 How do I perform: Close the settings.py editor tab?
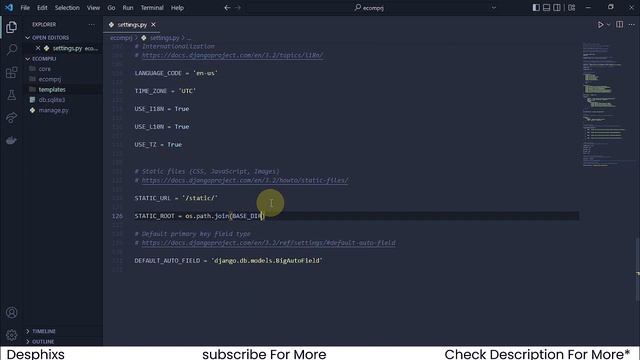coord(153,24)
